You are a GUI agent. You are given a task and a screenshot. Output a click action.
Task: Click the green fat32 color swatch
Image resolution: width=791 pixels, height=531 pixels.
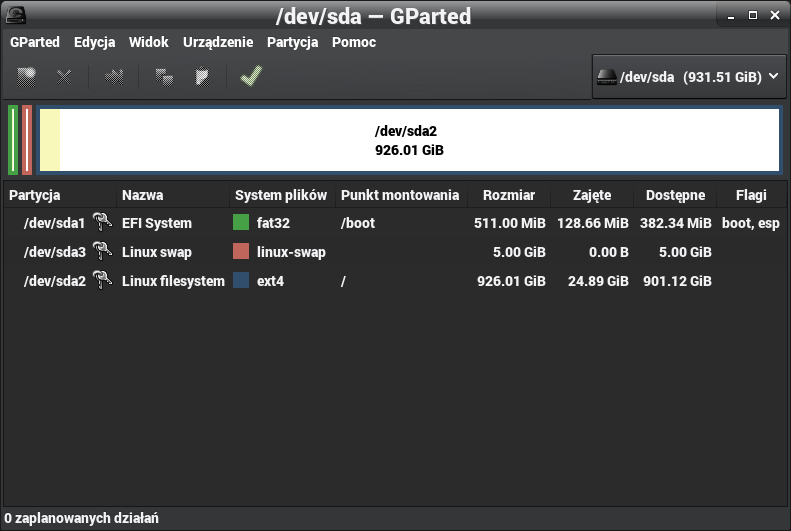241,222
